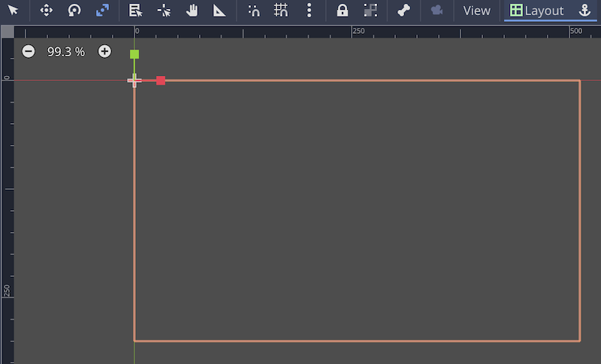
Task: Toggle grid snapping
Action: [281, 11]
